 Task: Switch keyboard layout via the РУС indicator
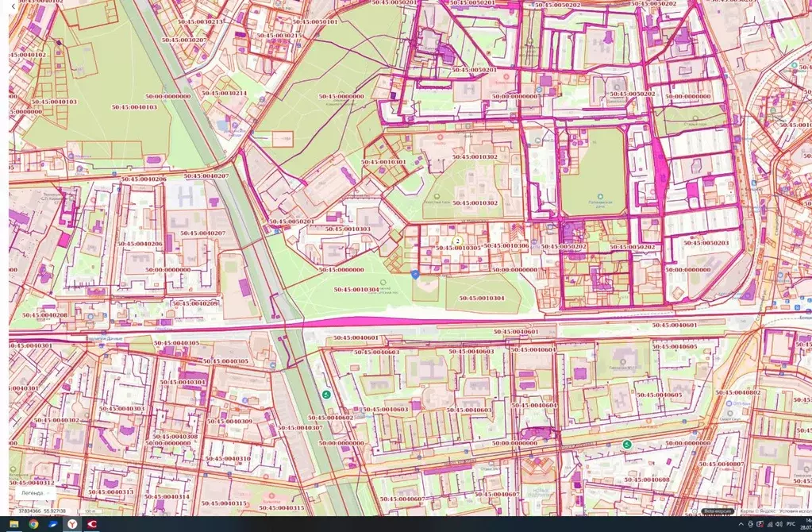click(x=790, y=524)
